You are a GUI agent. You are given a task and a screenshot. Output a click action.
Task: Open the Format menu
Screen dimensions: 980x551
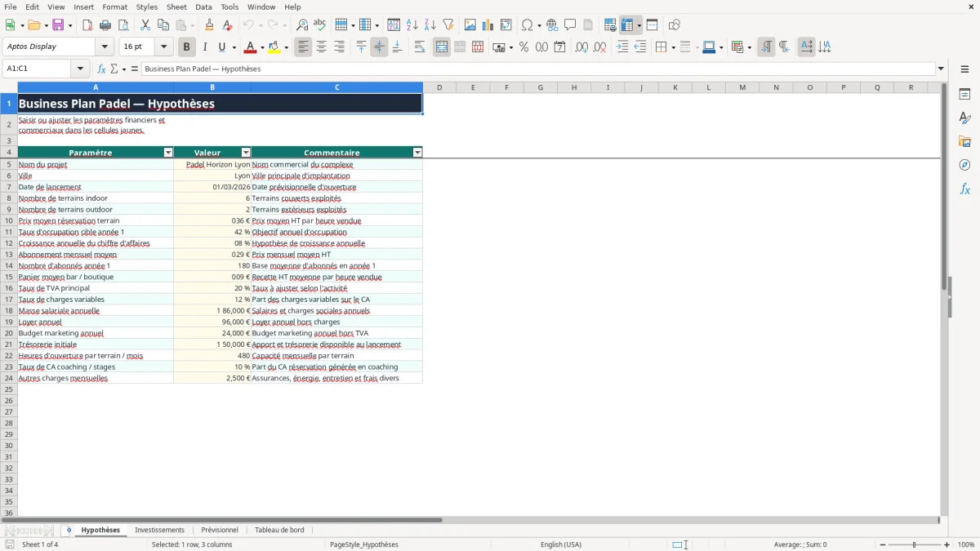(x=114, y=7)
